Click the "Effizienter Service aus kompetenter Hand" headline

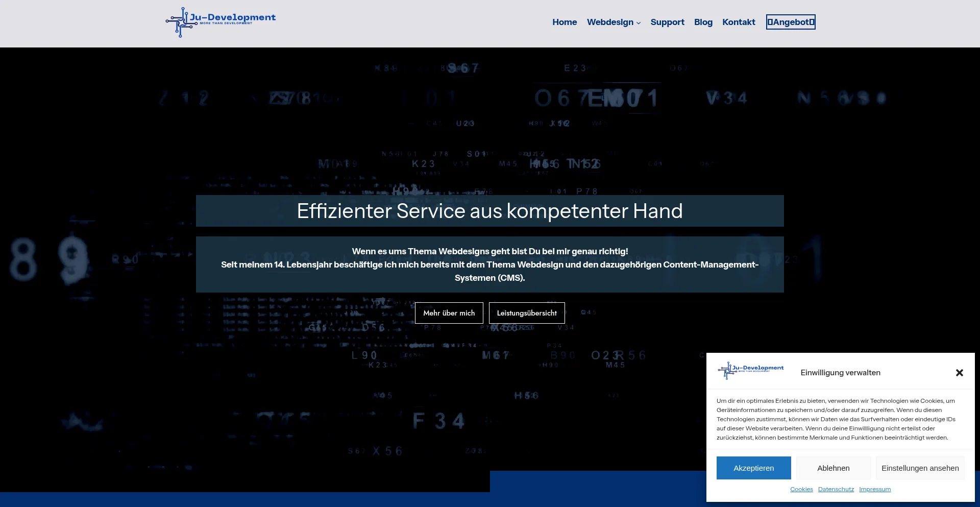tap(489, 211)
